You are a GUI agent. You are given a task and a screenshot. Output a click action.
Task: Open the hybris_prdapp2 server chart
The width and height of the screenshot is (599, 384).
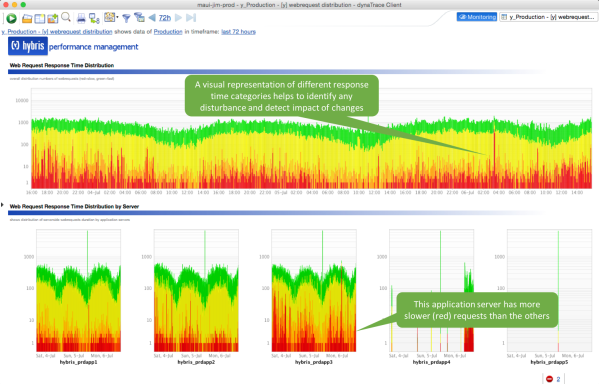tap(196, 290)
